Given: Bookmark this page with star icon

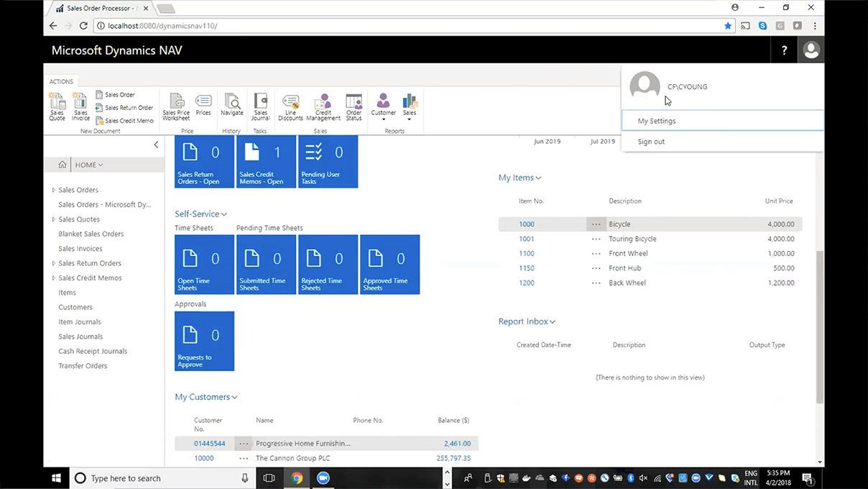Looking at the screenshot, I should pos(728,26).
